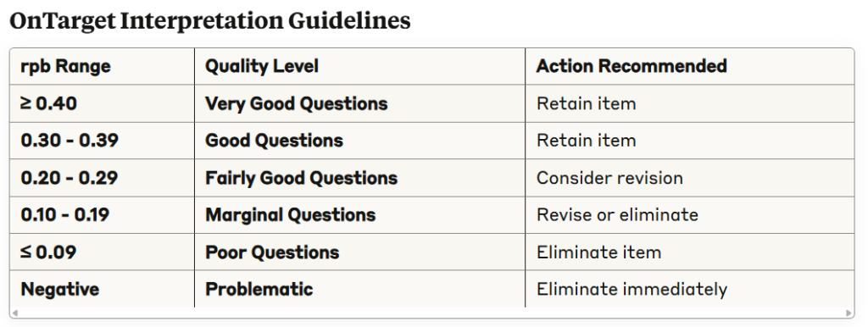Image resolution: width=868 pixels, height=327 pixels.
Task: Click the 'Very Good Questions' cell
Action: coord(359,103)
